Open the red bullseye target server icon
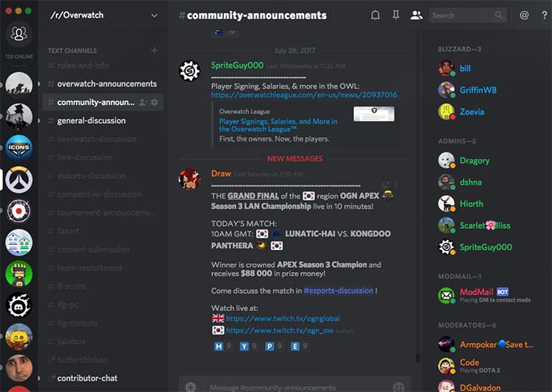The height and width of the screenshot is (392, 552). coord(18,211)
